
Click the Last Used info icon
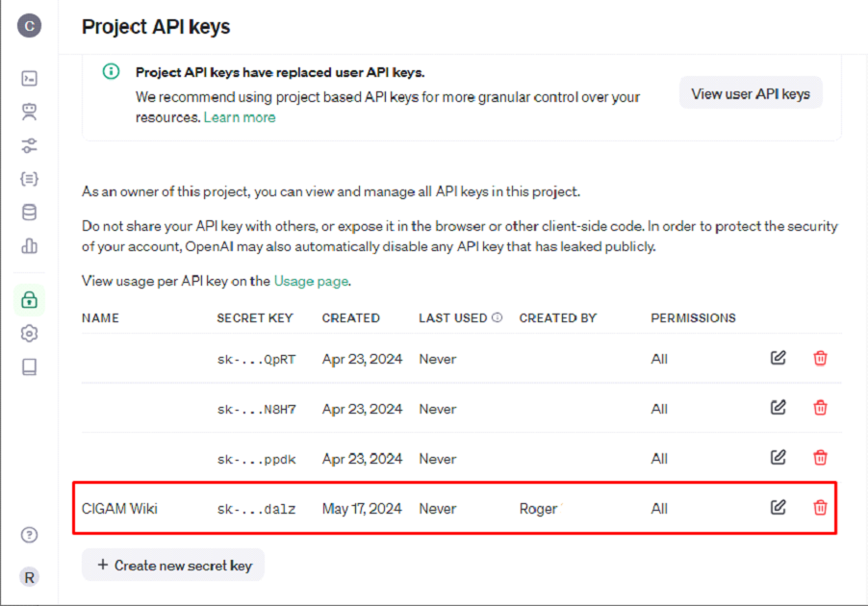point(498,317)
